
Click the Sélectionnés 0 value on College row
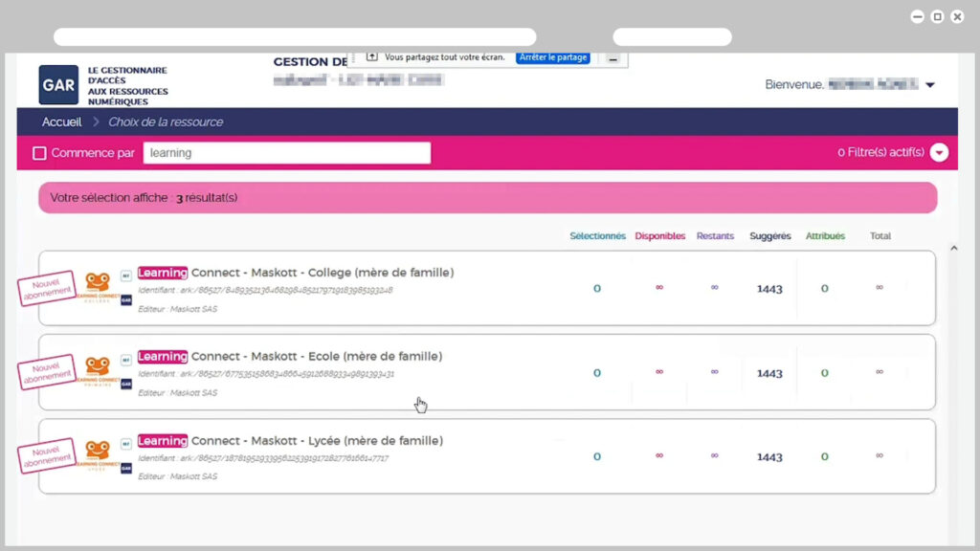(597, 288)
